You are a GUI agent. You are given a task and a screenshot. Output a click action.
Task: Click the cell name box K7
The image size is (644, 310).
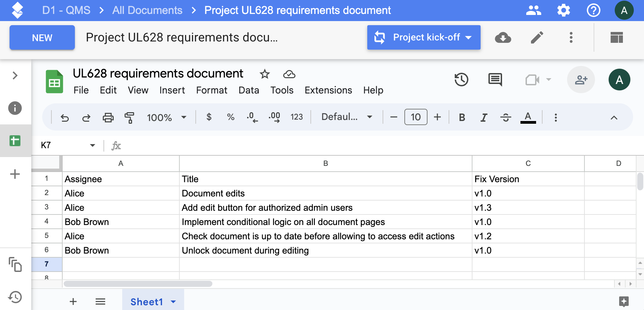[x=65, y=145]
